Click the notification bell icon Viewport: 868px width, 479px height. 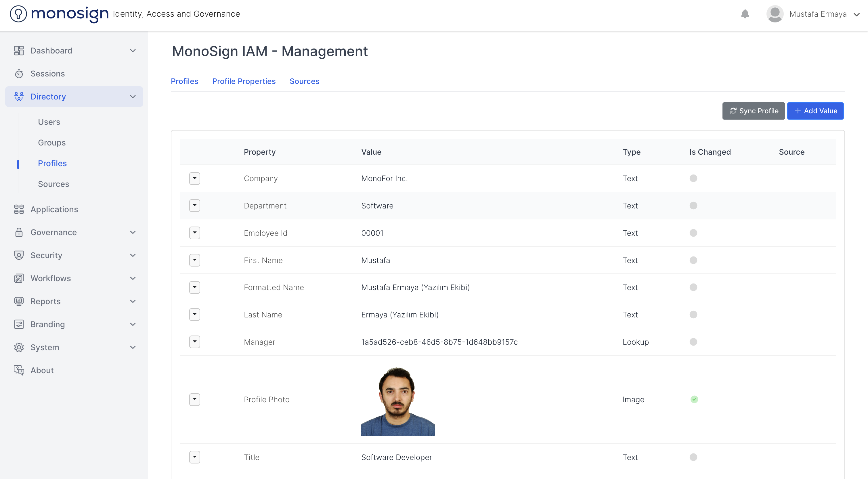tap(745, 14)
